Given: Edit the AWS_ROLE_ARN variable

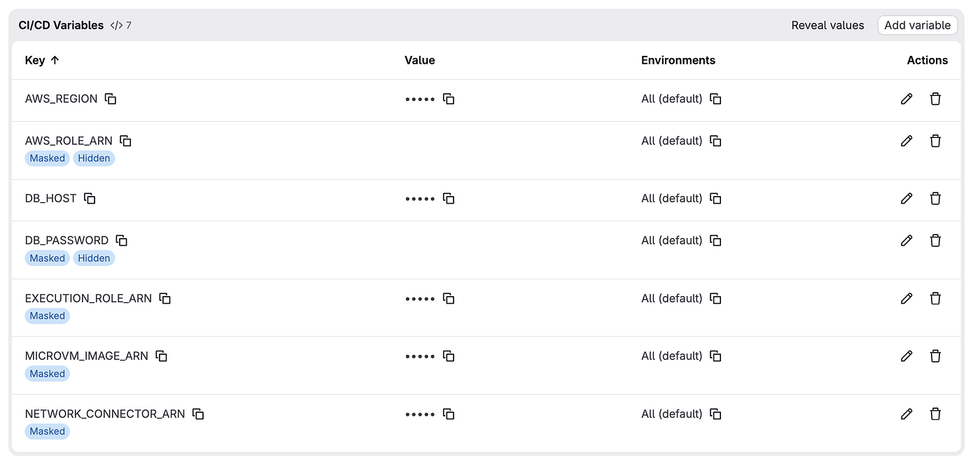Looking at the screenshot, I should [x=906, y=141].
